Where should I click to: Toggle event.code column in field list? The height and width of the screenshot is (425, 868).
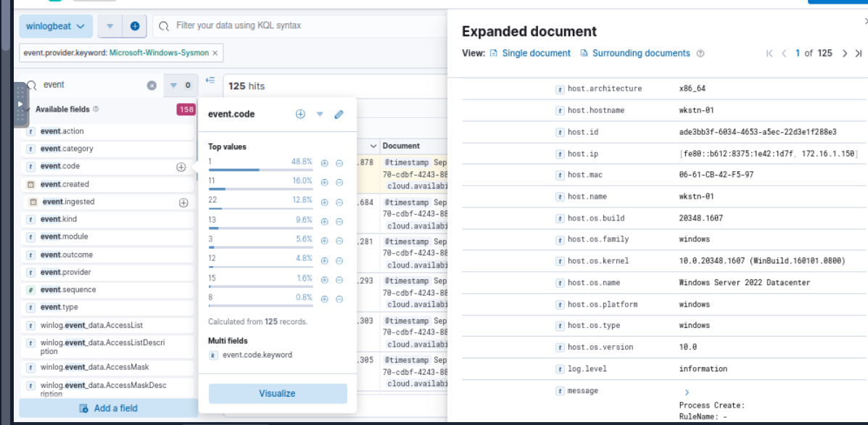pos(181,167)
